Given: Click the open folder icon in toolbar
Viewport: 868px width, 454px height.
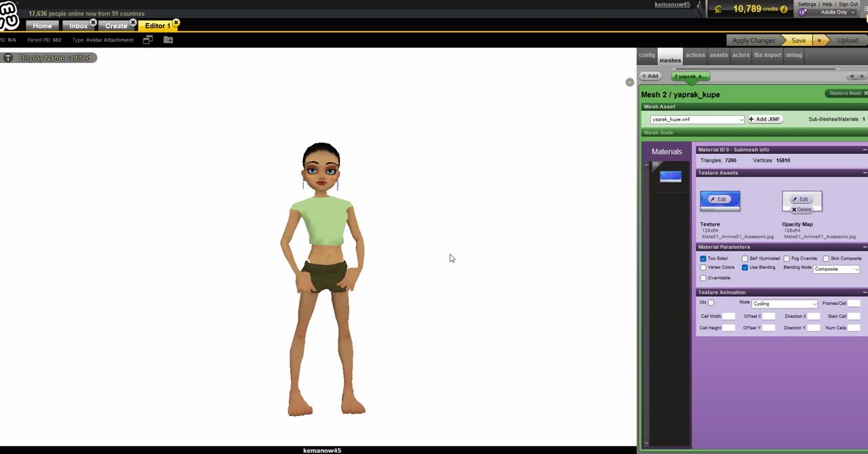Looking at the screenshot, I should (x=168, y=40).
